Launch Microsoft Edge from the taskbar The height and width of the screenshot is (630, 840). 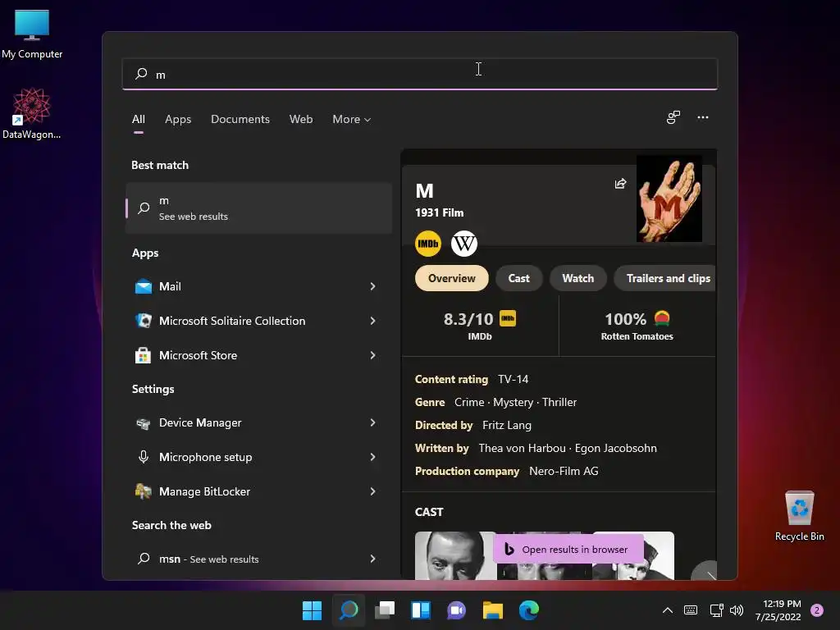pyautogui.click(x=529, y=610)
